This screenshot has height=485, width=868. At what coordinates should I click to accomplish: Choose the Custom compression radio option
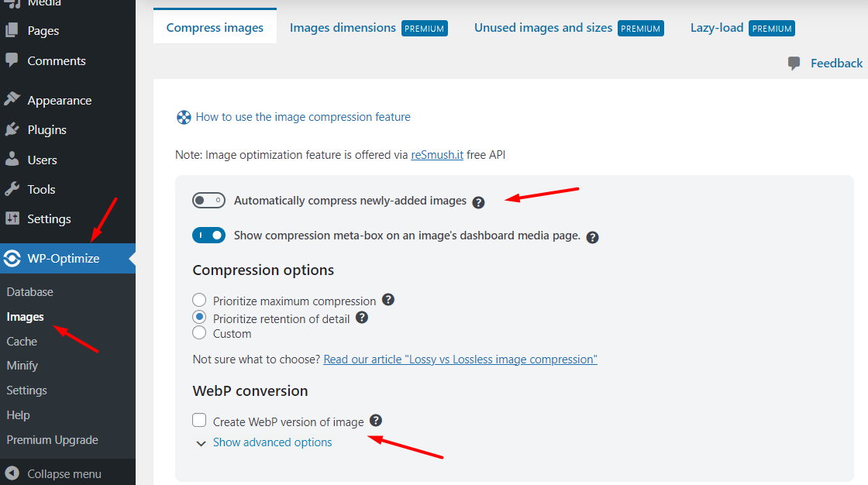[x=199, y=333]
